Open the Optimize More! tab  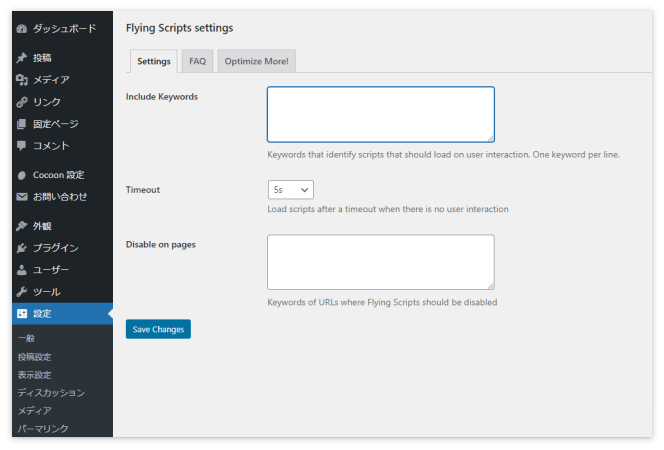[257, 61]
